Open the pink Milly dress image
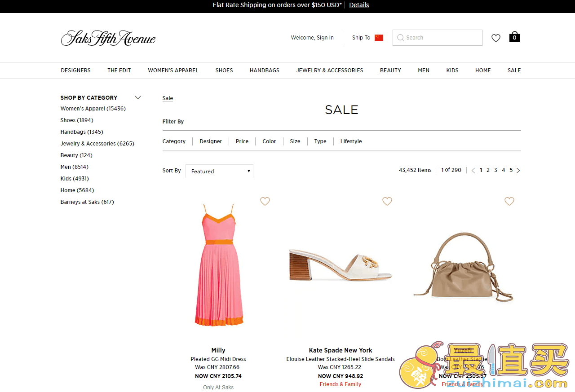 [x=218, y=265]
